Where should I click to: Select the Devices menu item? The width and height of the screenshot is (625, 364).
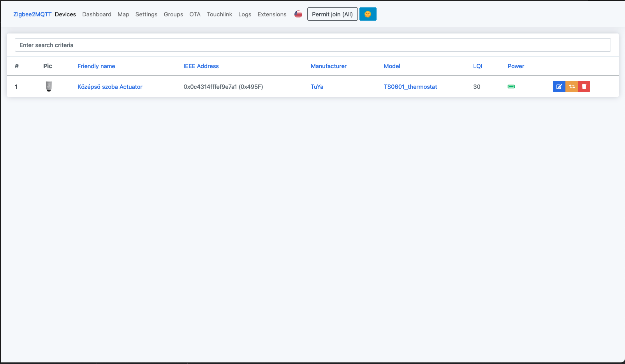[65, 14]
